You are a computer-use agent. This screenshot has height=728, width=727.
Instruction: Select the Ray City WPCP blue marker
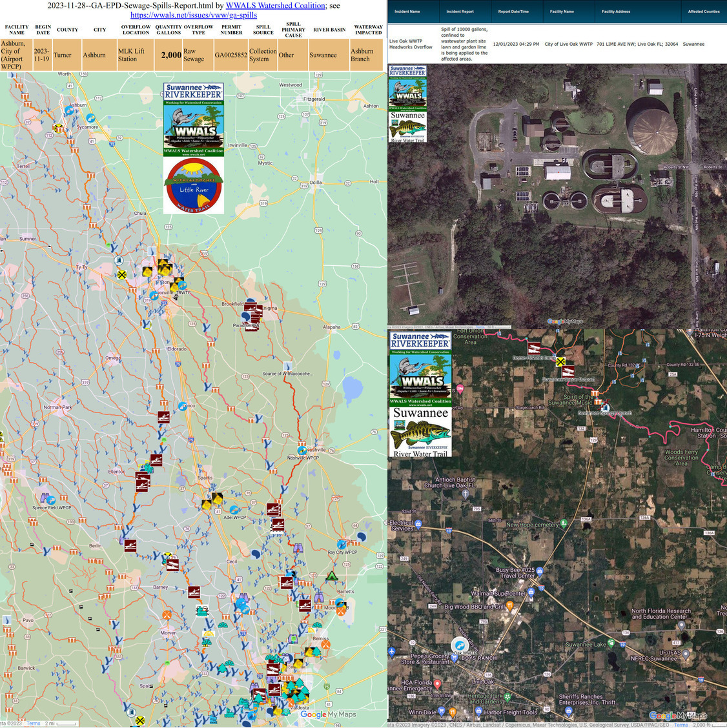click(x=342, y=544)
